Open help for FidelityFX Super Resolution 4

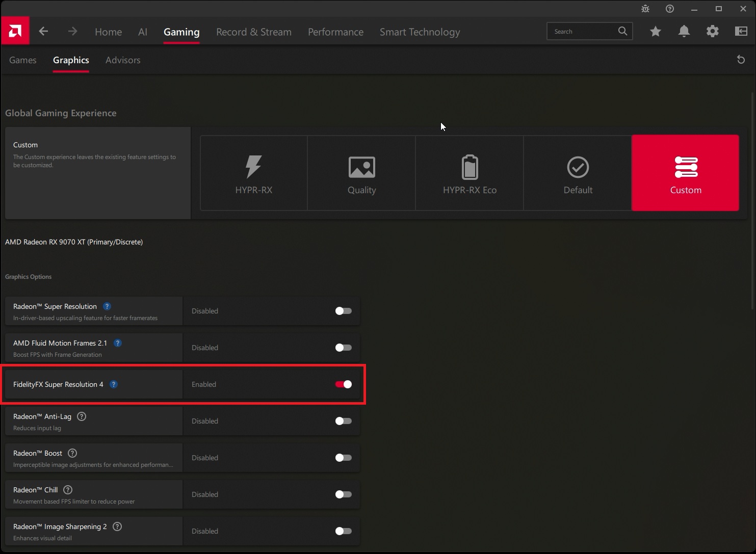pos(114,384)
